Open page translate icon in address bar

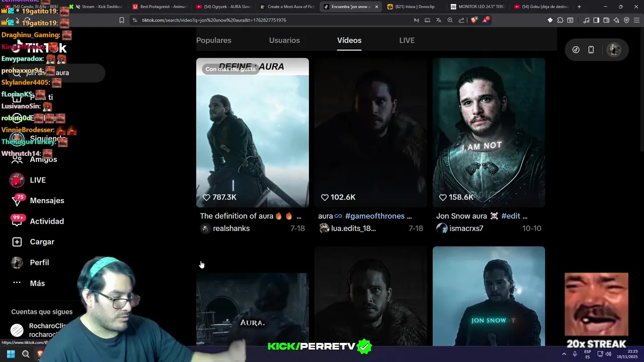[439, 20]
